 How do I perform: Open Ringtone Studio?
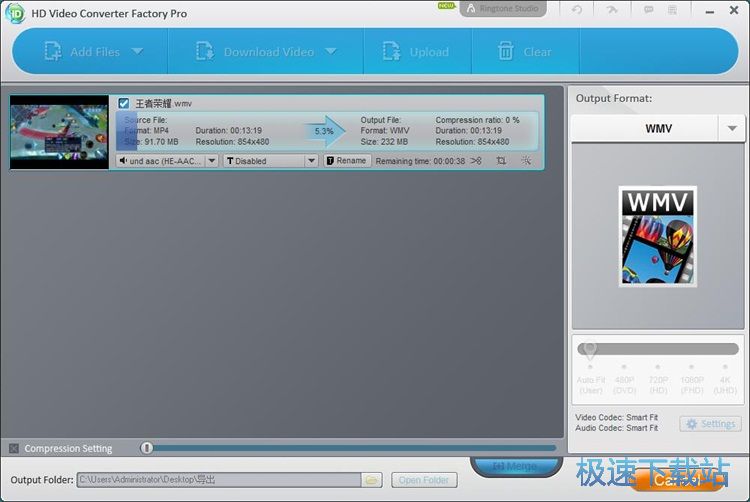pos(503,9)
